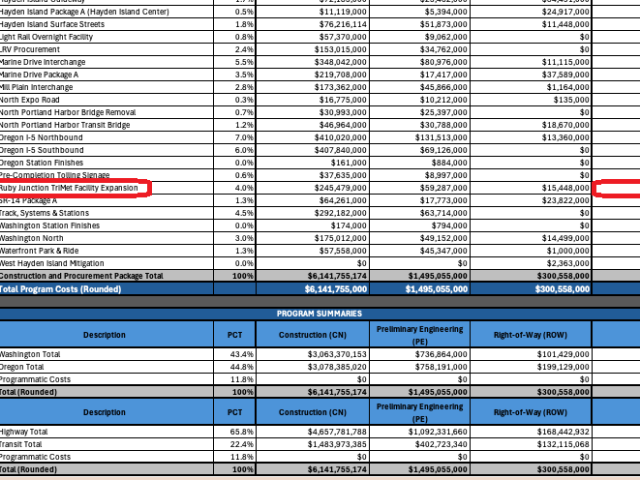640x480 pixels.
Task: Click the Total Program Costs (Rounded) row
Action: (320, 289)
